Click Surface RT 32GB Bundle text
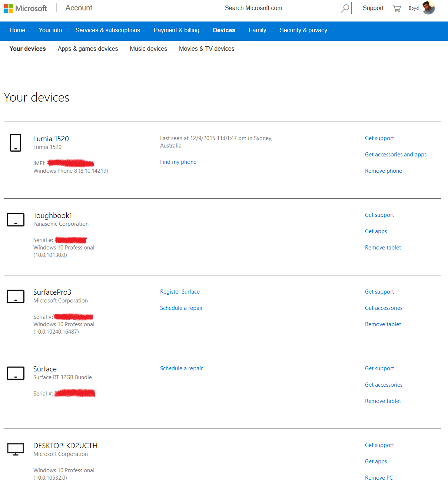This screenshot has width=448, height=483. (x=63, y=377)
